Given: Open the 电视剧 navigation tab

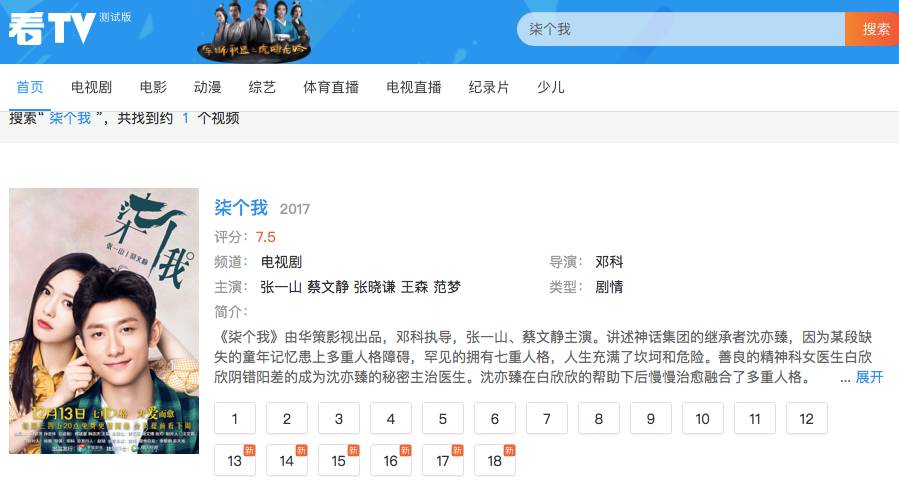Looking at the screenshot, I should pos(91,87).
